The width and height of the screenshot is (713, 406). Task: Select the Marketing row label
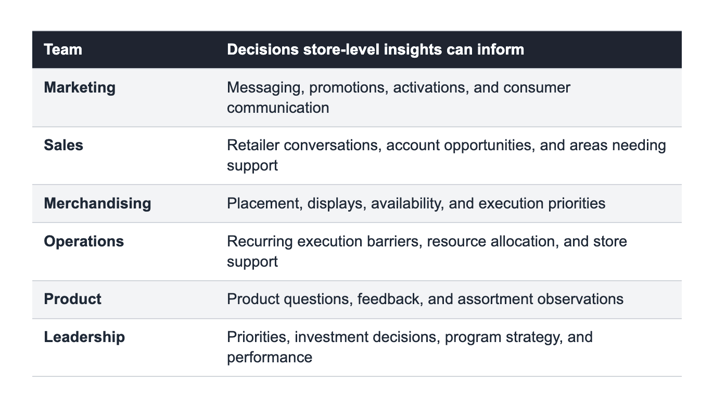(80, 87)
